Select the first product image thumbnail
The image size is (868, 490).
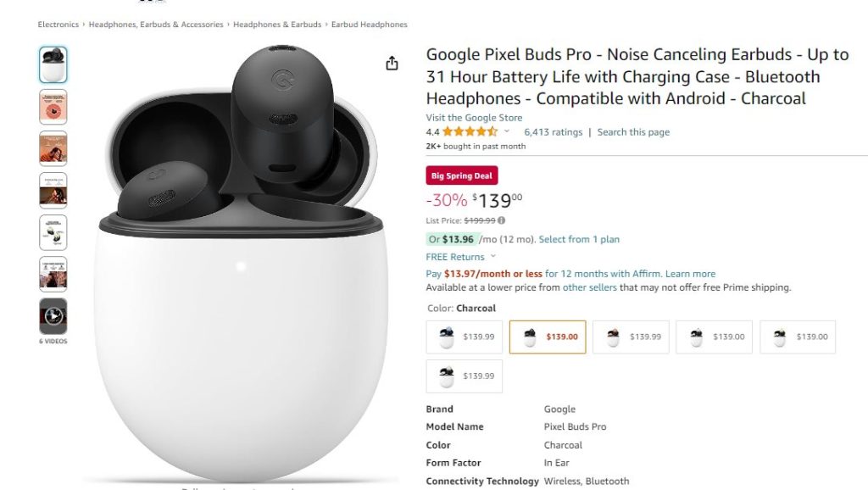coord(53,64)
